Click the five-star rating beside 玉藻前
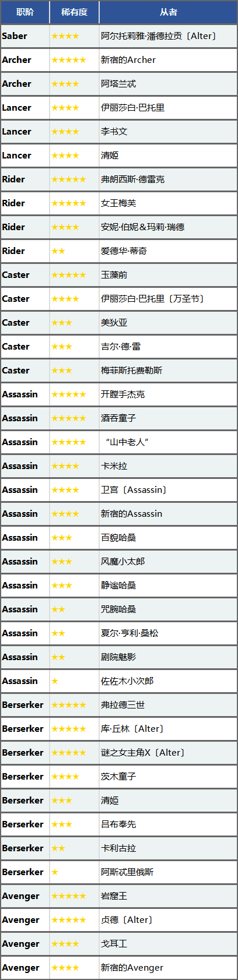Screen dimensions: 238x980 click(x=68, y=275)
